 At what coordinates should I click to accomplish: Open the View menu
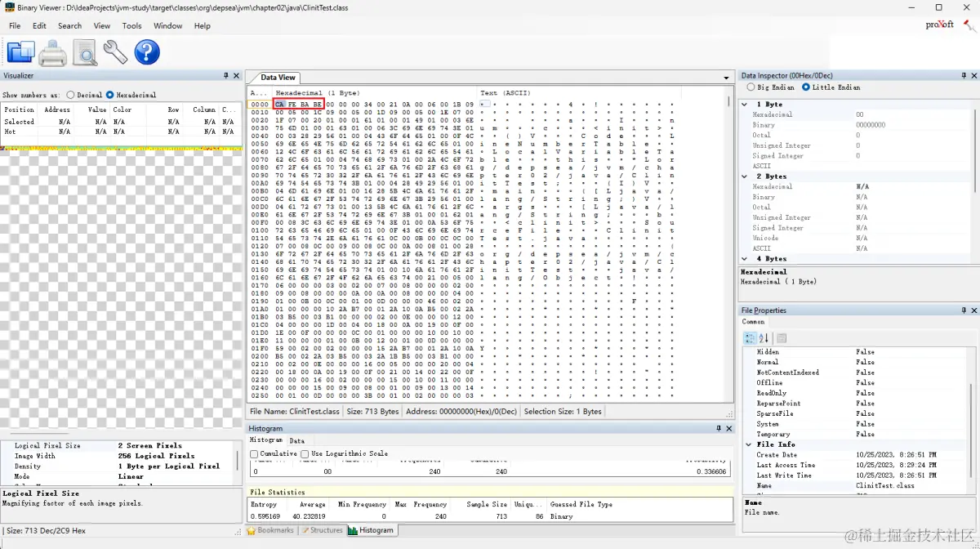[102, 26]
